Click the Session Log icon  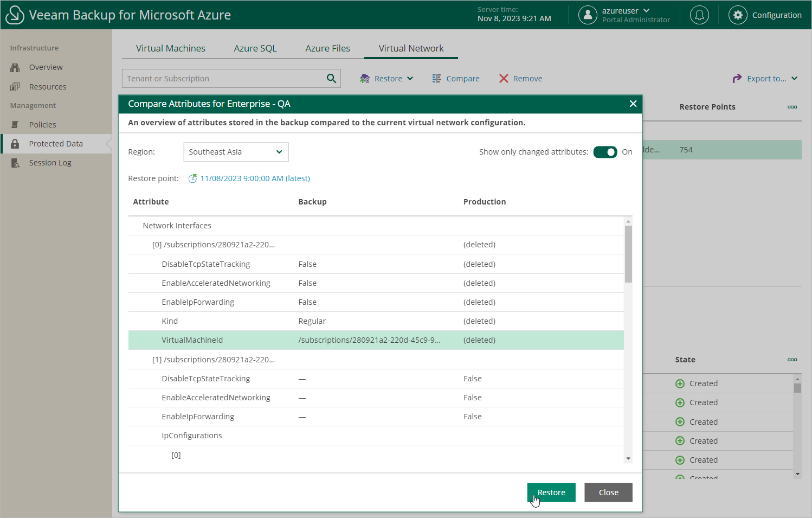point(15,163)
